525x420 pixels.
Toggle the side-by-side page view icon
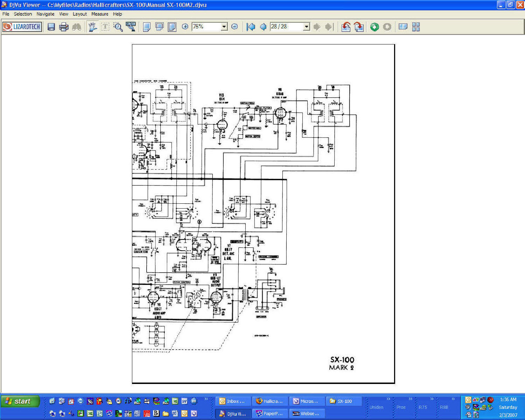403,27
